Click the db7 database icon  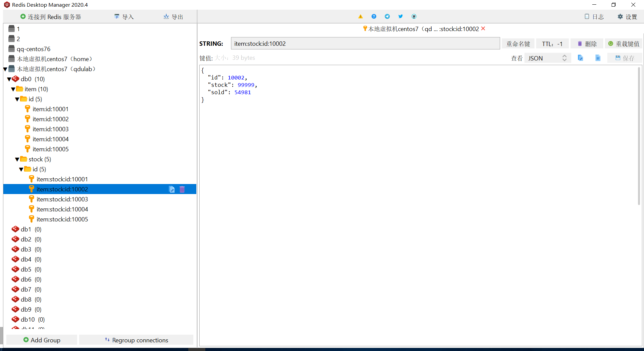coord(15,289)
